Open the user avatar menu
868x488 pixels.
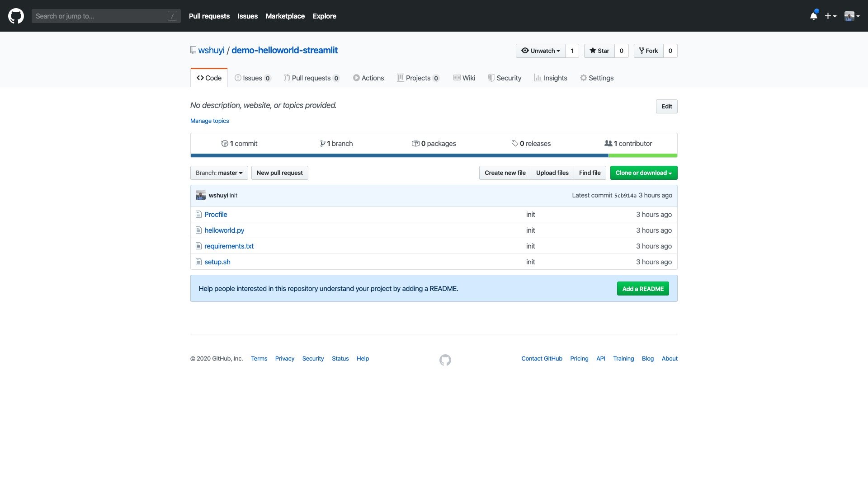coord(852,16)
